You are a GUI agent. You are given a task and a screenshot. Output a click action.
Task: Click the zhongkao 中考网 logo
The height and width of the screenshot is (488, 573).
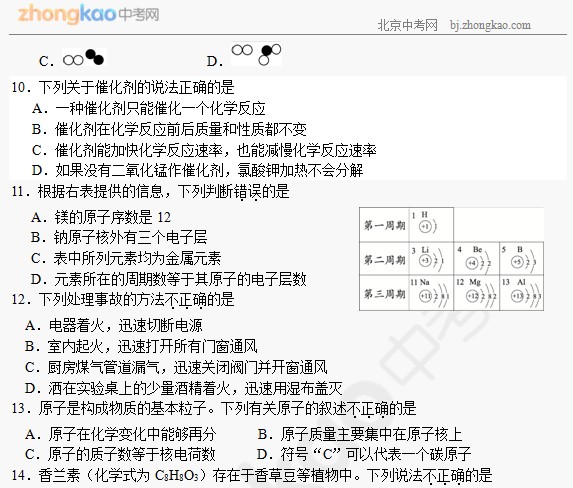pyautogui.click(x=88, y=14)
